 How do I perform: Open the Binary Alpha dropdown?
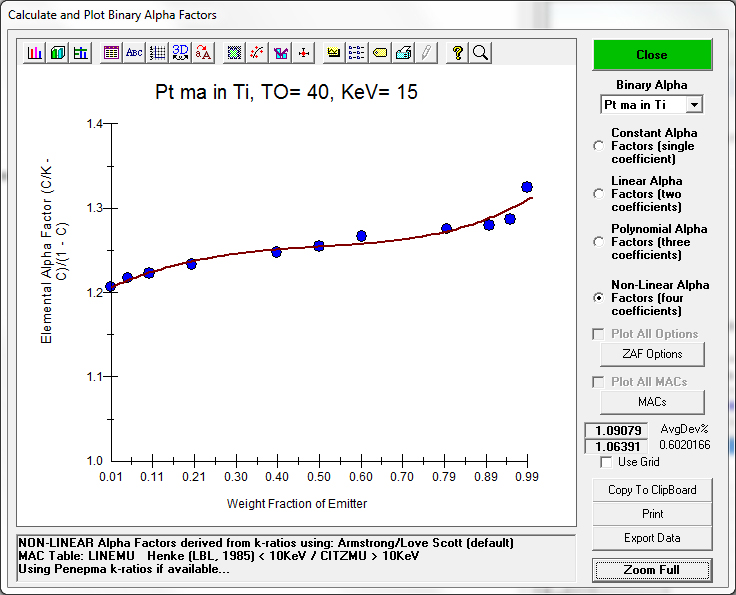[694, 105]
